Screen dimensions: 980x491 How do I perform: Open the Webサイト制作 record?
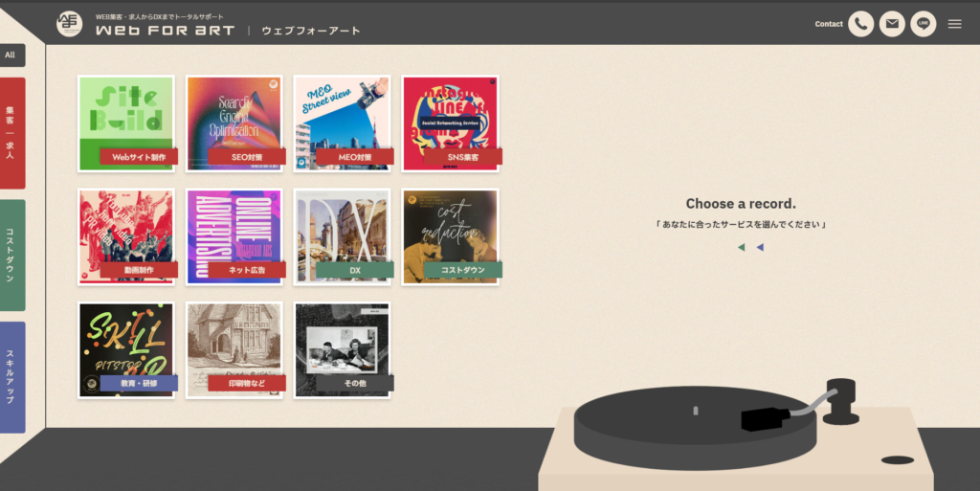click(125, 123)
